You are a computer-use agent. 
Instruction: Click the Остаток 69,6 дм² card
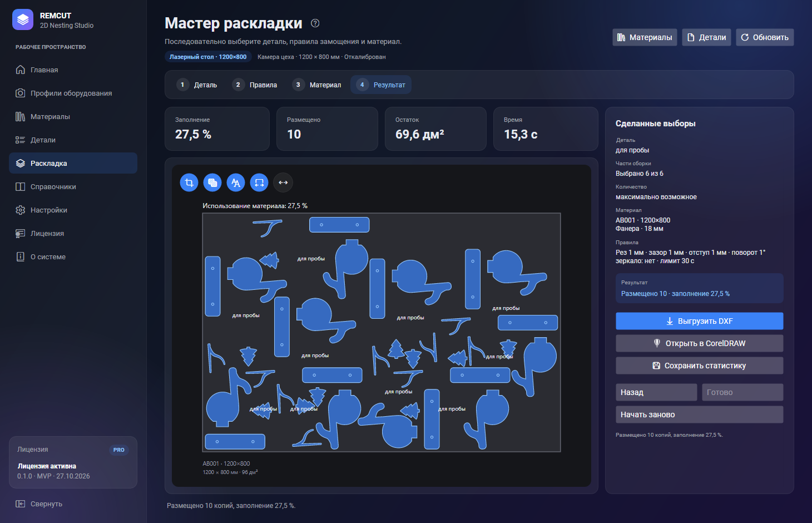[435, 129]
